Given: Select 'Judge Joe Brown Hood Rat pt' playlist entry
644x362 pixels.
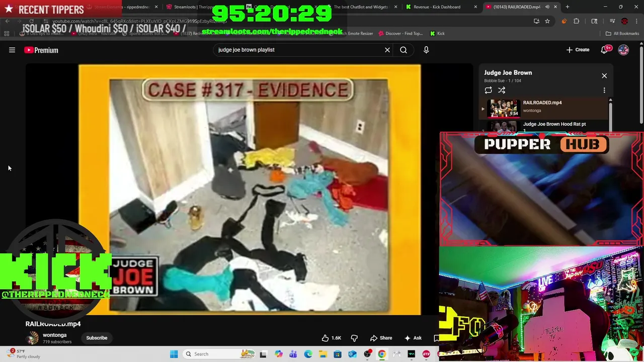Looking at the screenshot, I should coord(554,124).
